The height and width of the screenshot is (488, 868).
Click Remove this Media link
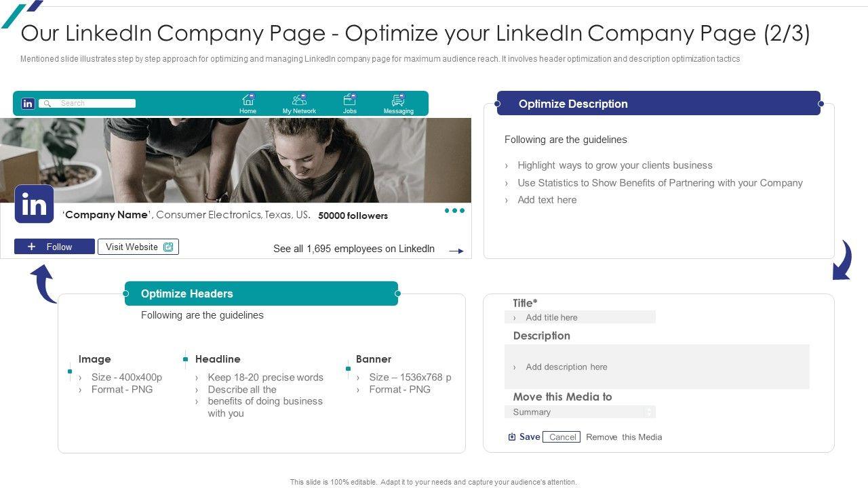tap(624, 437)
